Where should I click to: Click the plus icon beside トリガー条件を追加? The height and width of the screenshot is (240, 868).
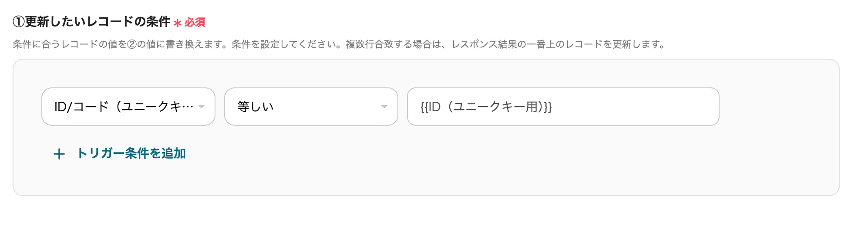[x=59, y=154]
